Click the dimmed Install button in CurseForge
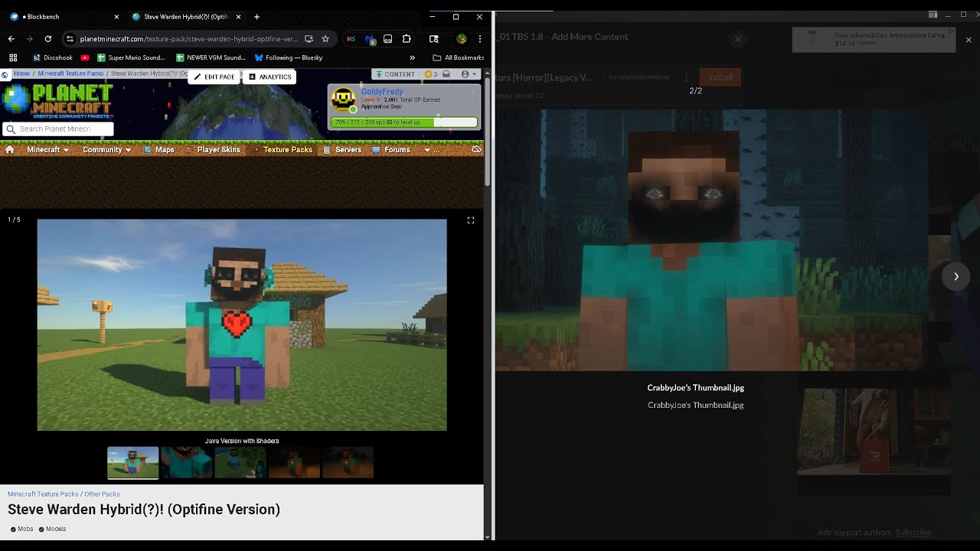The image size is (980, 551). (x=720, y=77)
